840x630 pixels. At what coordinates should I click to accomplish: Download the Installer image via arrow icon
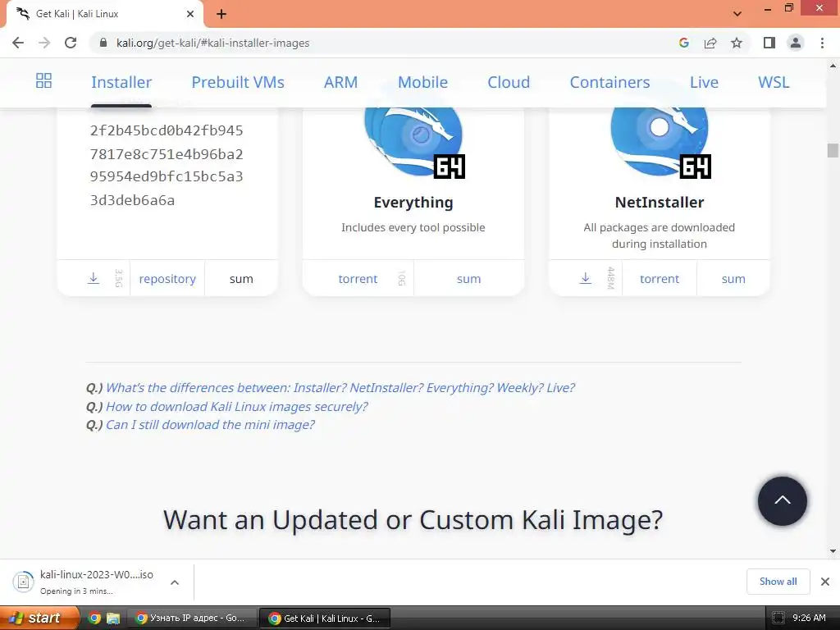click(x=94, y=278)
